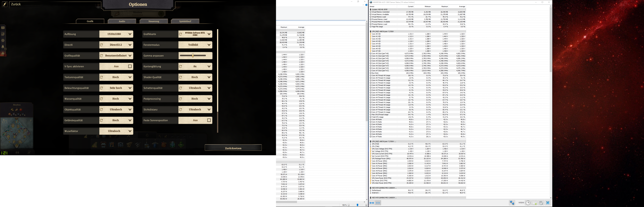Click the Zurück back-arrow icon
644x207 pixels.
coord(5,4)
